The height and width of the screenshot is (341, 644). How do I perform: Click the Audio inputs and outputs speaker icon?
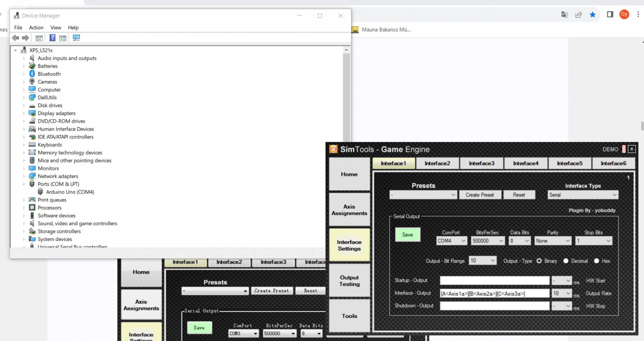tap(32, 58)
